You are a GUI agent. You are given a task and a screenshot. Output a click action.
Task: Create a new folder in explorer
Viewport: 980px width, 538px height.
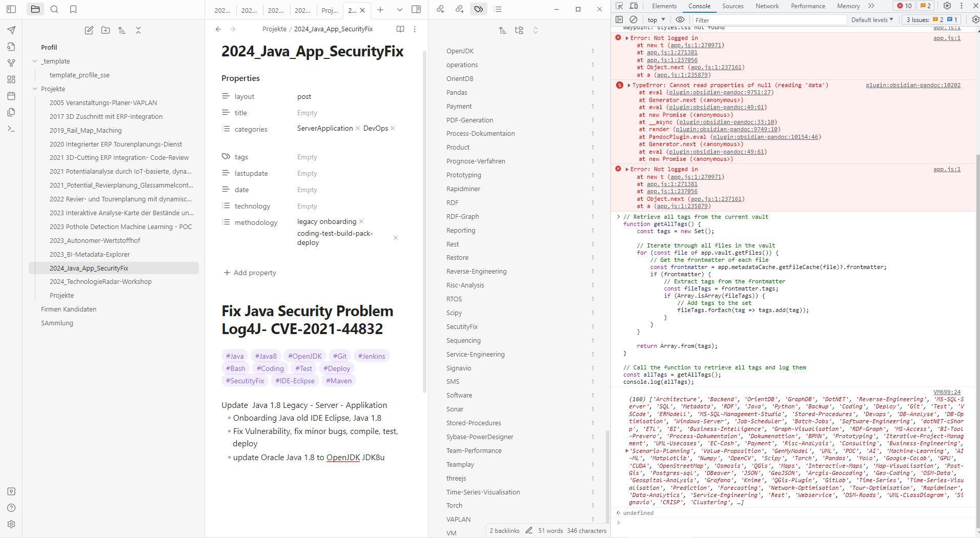click(x=105, y=30)
